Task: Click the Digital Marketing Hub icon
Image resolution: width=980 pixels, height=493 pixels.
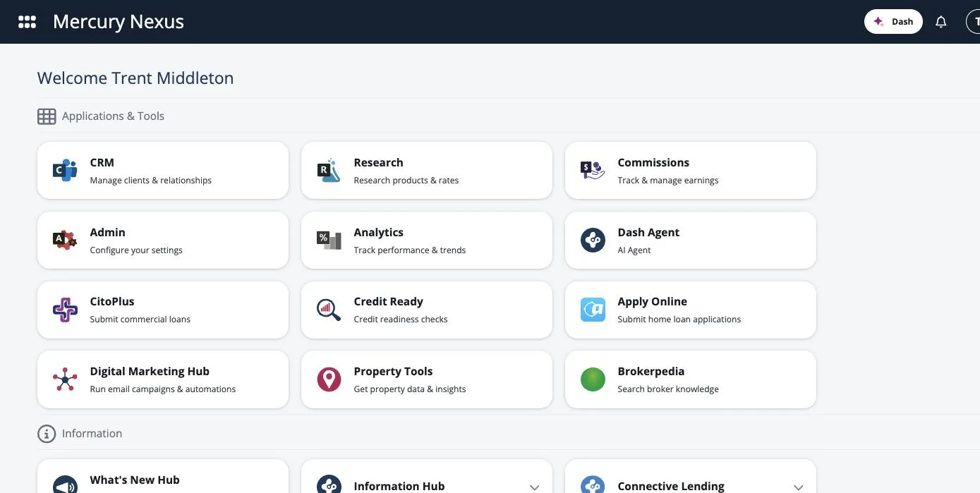Action: 65,379
